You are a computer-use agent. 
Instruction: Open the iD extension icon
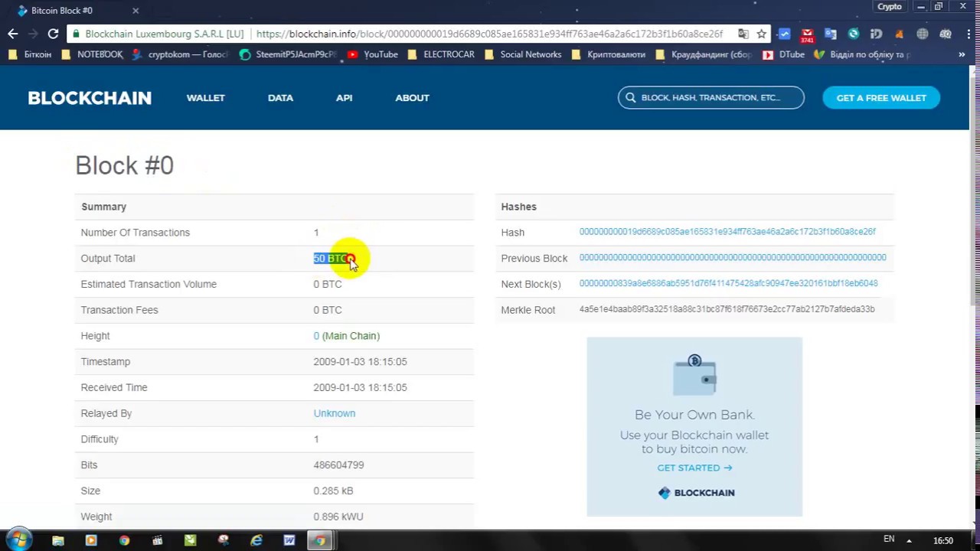tap(876, 34)
